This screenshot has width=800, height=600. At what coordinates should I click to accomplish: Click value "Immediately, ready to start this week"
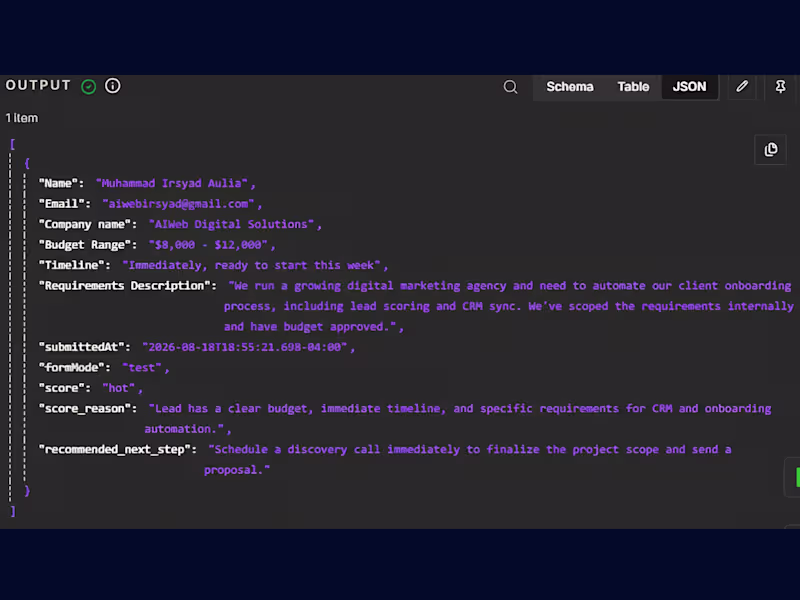coord(251,265)
